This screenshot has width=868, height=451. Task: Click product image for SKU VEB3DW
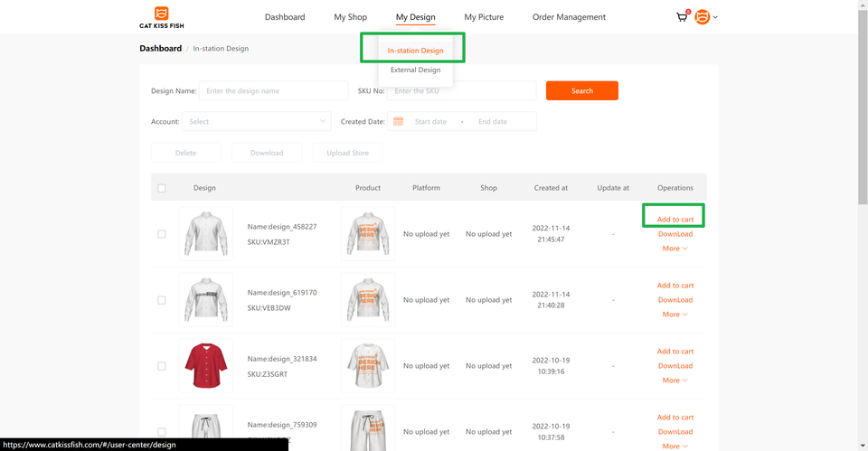[367, 300]
